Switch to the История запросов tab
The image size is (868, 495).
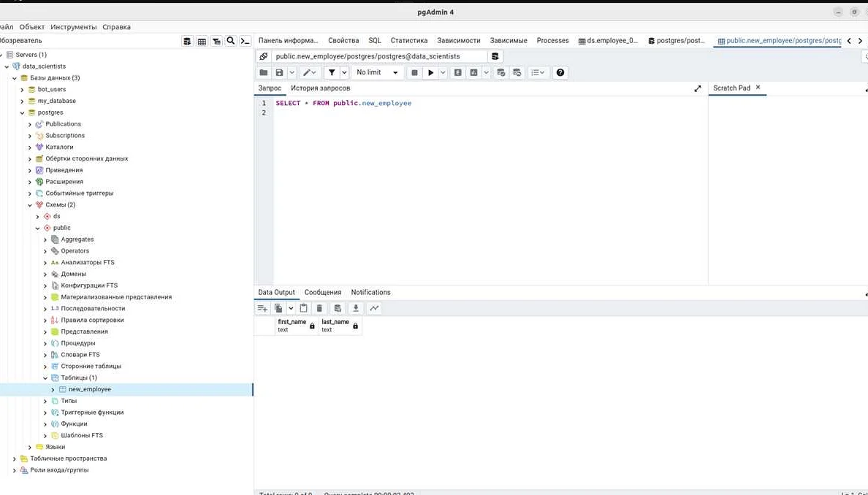321,88
